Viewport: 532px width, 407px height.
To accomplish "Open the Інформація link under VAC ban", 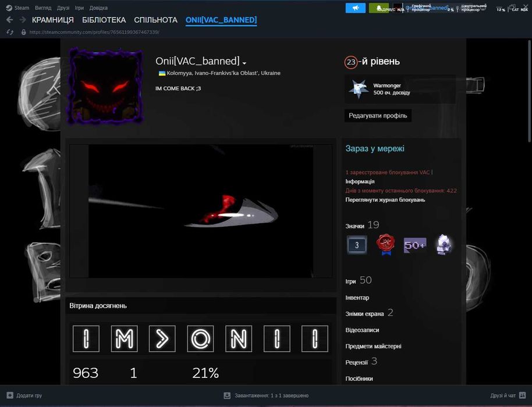I will (x=360, y=181).
